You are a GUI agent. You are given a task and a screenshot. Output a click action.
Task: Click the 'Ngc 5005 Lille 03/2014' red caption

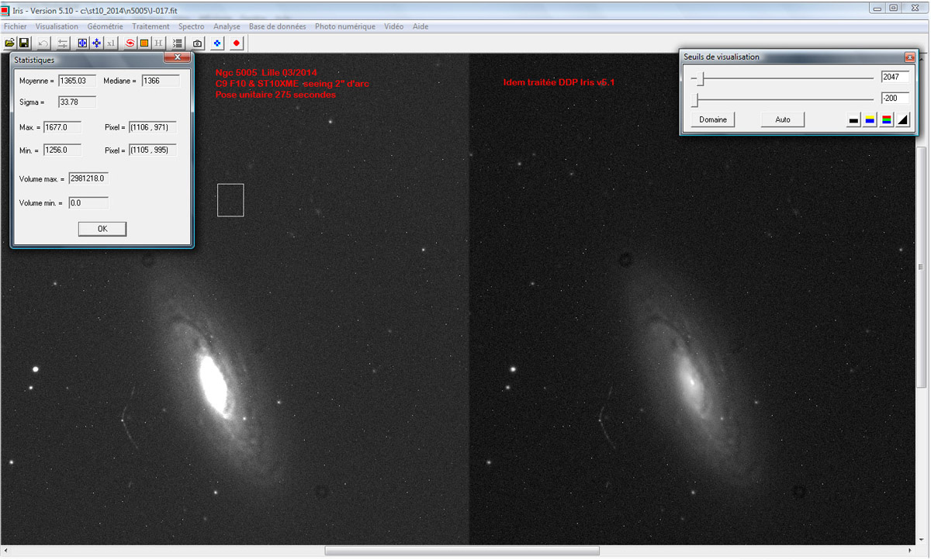point(266,73)
